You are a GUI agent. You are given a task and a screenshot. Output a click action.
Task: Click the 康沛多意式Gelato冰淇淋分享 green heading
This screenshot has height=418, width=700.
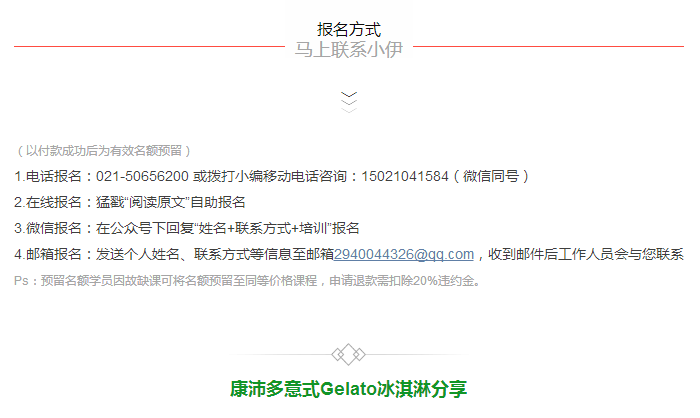(349, 389)
